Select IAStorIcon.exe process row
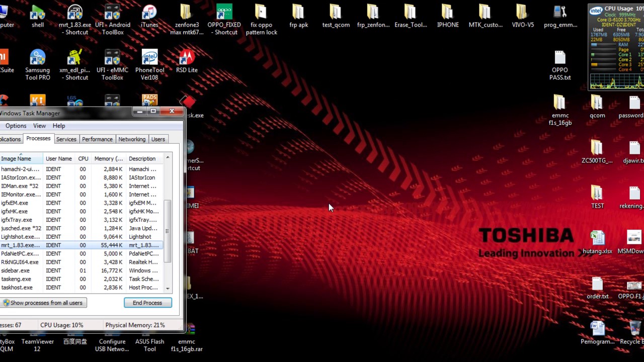Image resolution: width=644 pixels, height=362 pixels. [x=82, y=177]
